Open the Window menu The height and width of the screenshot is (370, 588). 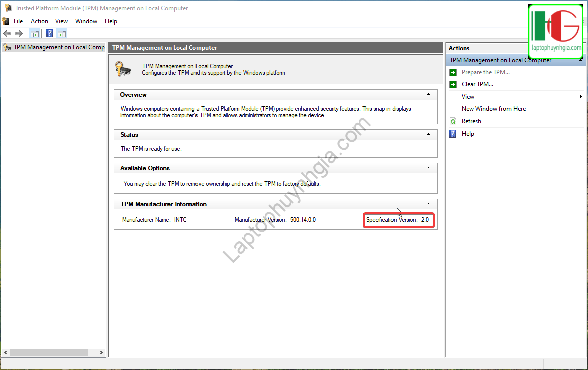click(86, 21)
